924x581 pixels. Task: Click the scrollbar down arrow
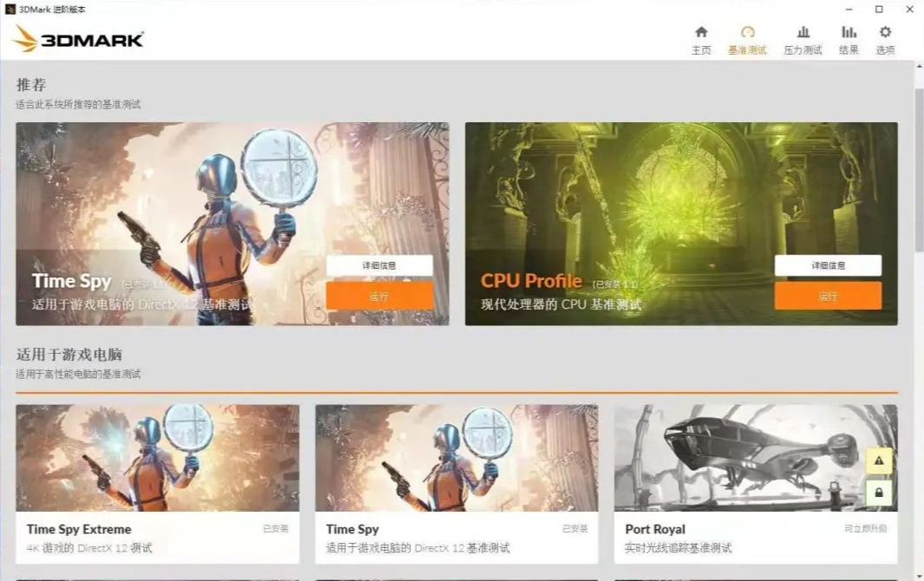click(x=919, y=576)
